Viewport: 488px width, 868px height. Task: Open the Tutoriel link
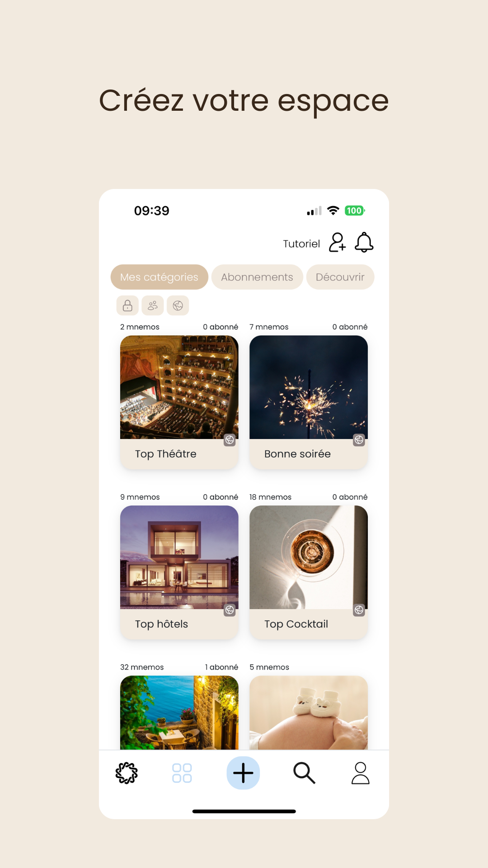(301, 244)
